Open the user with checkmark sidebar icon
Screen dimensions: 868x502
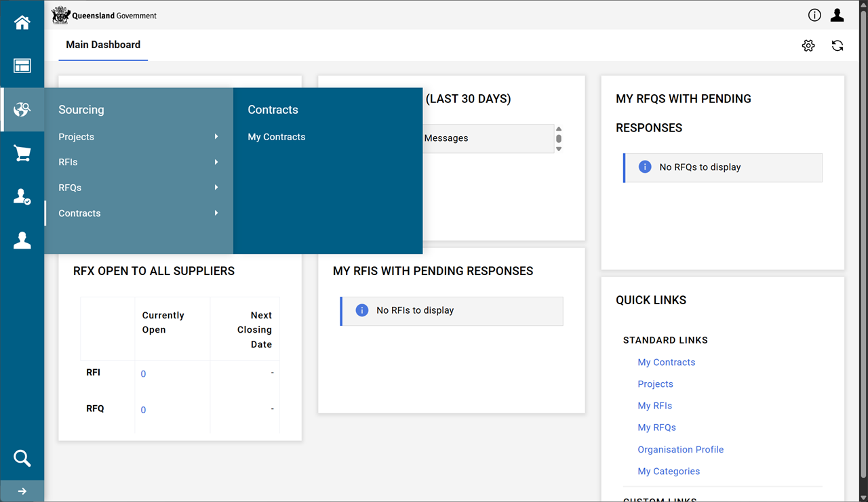tap(22, 197)
